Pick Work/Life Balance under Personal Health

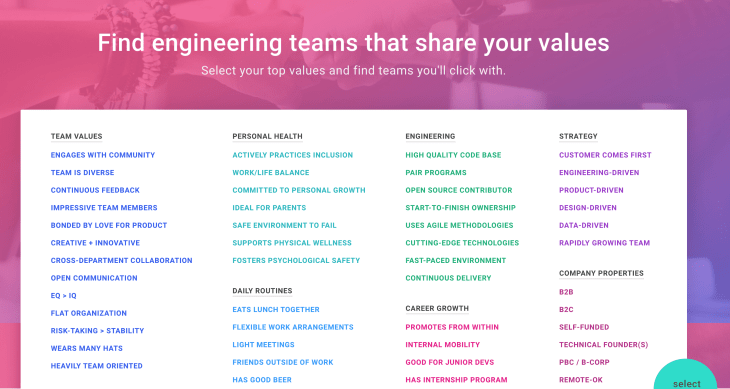coord(271,173)
